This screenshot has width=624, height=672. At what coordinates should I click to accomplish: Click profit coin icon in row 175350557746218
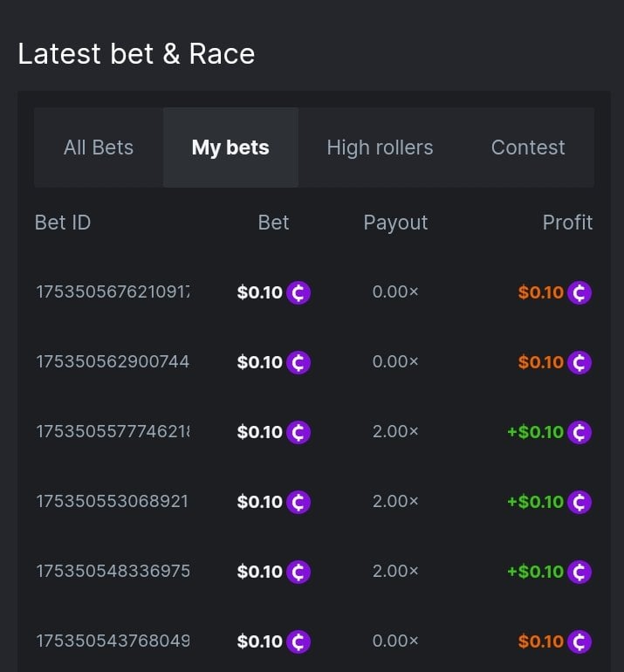(x=579, y=432)
